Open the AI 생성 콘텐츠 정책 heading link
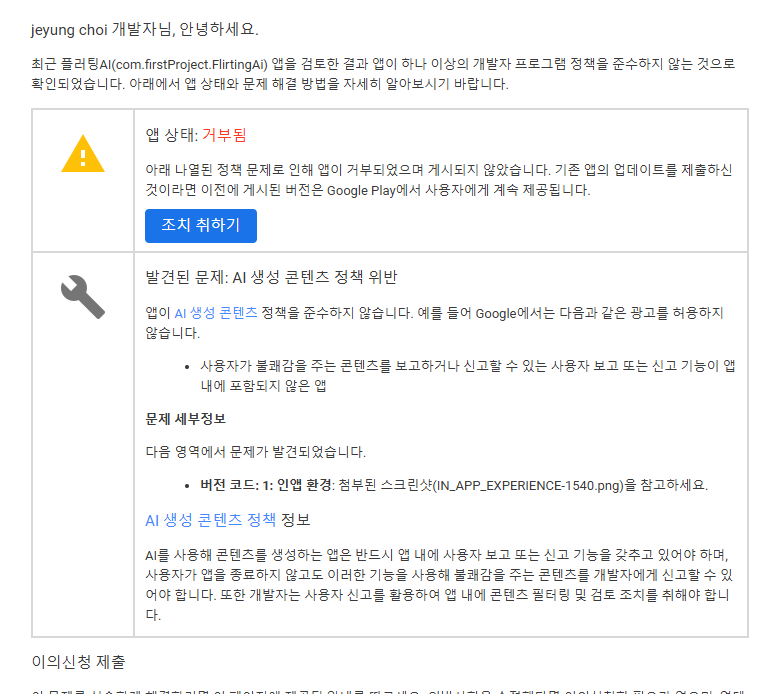This screenshot has height=694, width=763. click(x=211, y=520)
